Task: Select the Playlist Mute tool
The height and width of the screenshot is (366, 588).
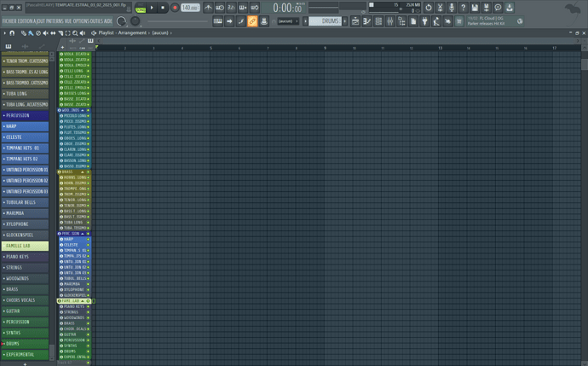Action: coord(46,33)
